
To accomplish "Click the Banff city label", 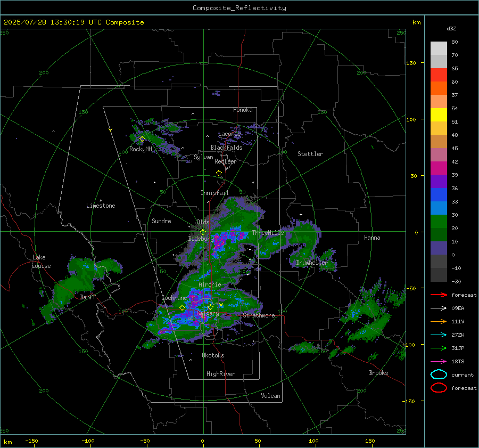I will [88, 297].
